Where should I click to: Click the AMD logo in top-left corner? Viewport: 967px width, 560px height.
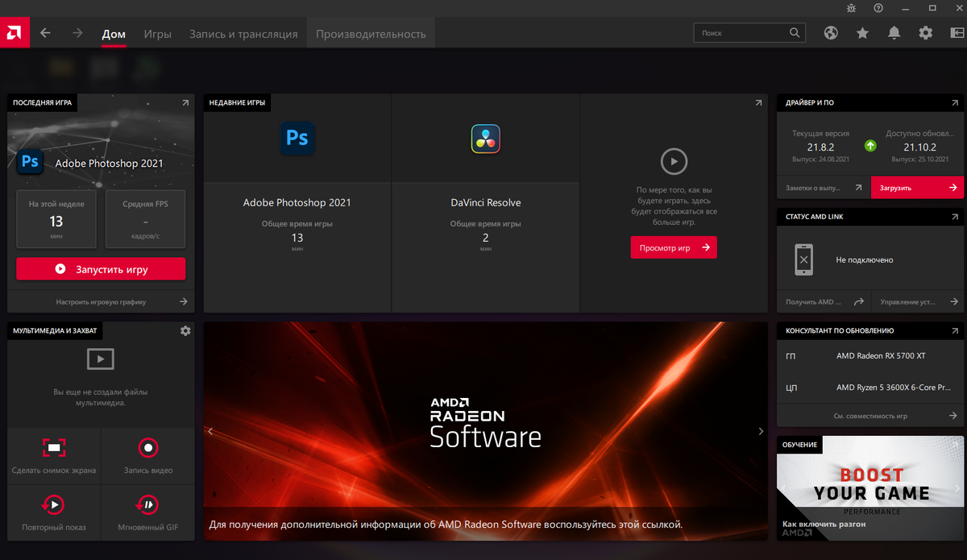coord(15,33)
